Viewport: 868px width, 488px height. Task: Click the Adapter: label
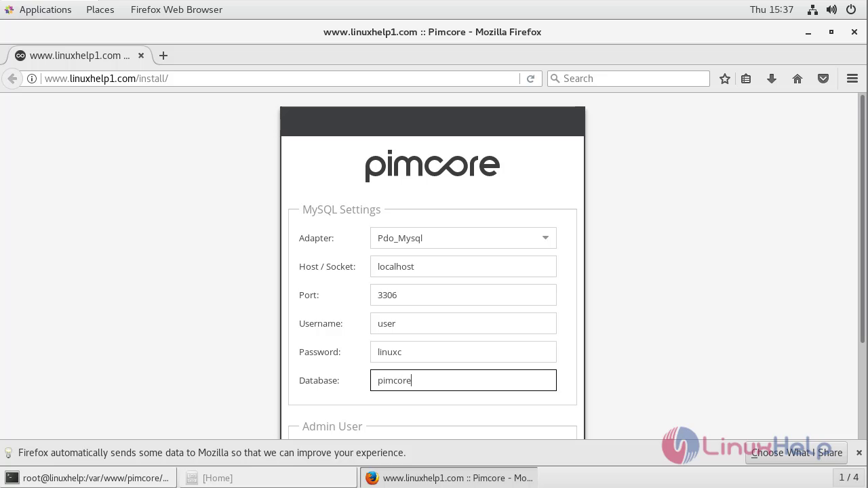317,238
